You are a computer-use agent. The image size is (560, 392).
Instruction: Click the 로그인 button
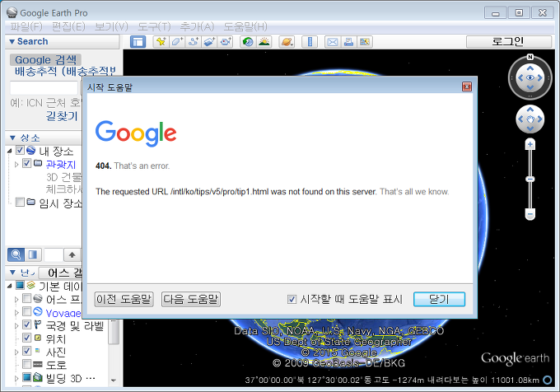click(x=509, y=42)
